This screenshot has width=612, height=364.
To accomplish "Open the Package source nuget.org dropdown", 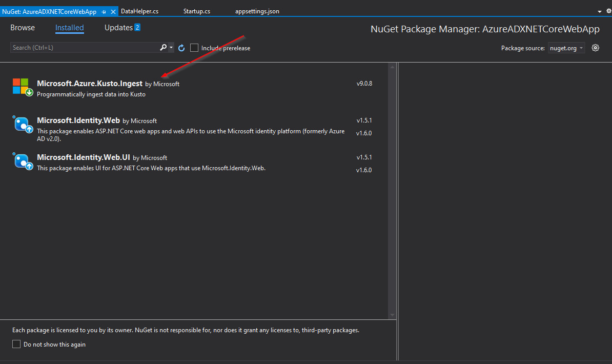I will (x=566, y=47).
